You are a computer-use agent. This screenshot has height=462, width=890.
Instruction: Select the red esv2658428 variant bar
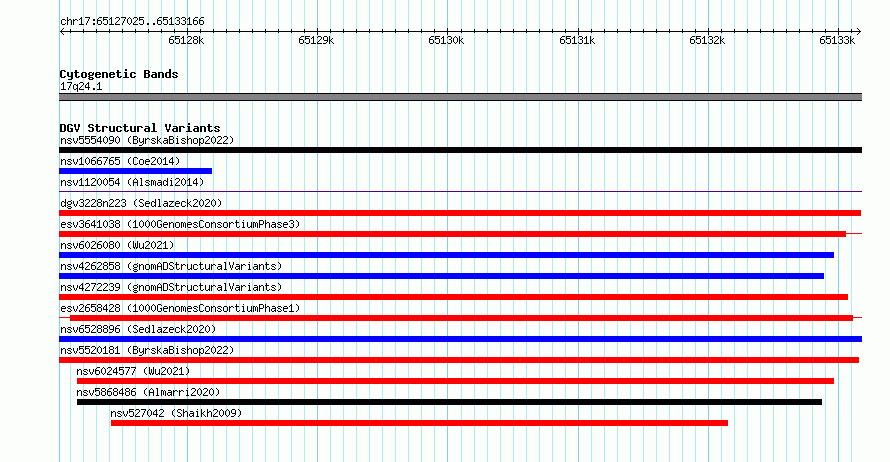[x=461, y=318]
